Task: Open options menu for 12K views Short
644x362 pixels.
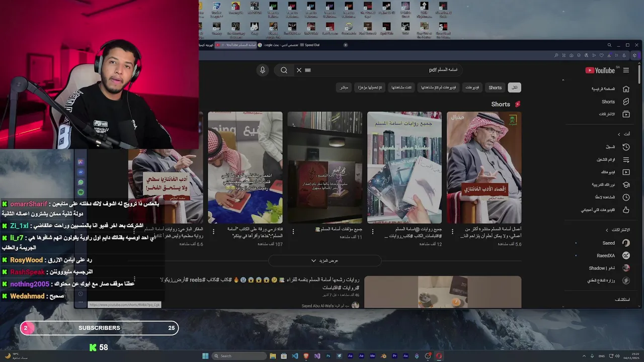Action: [373, 232]
